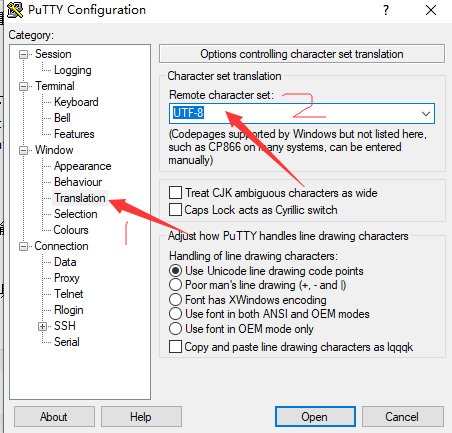Collapse the Session tree node
Screen dimensions: 452x433
[x=23, y=54]
